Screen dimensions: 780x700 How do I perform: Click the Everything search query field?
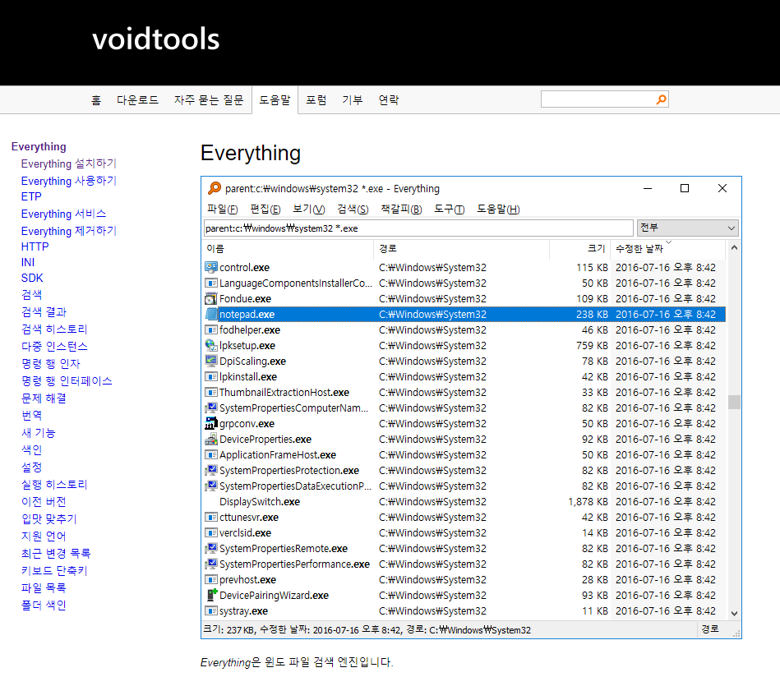pos(418,228)
